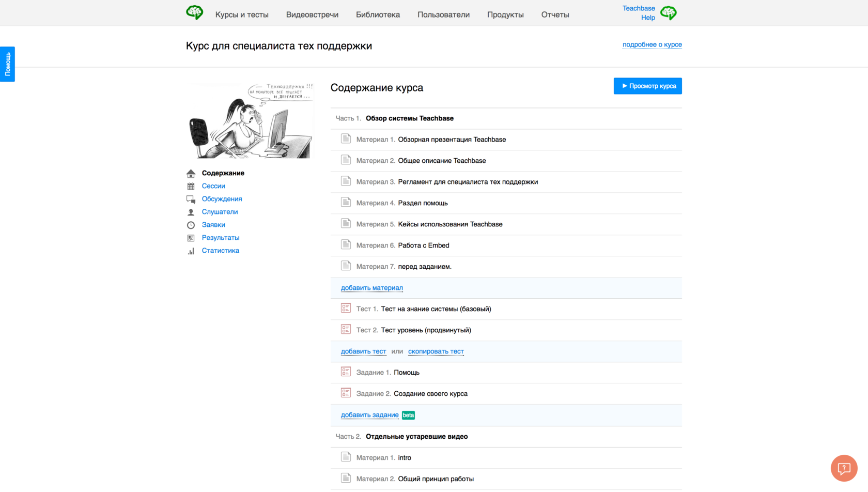The height and width of the screenshot is (492, 868).
Task: Click the red test icon for Тест 2
Action: 346,329
